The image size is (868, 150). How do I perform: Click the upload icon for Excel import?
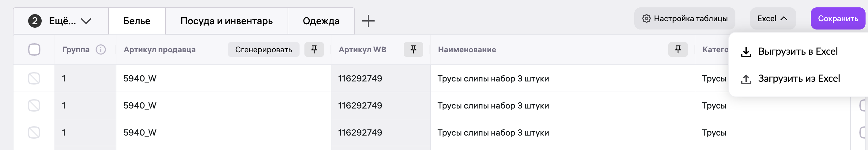coord(746,79)
